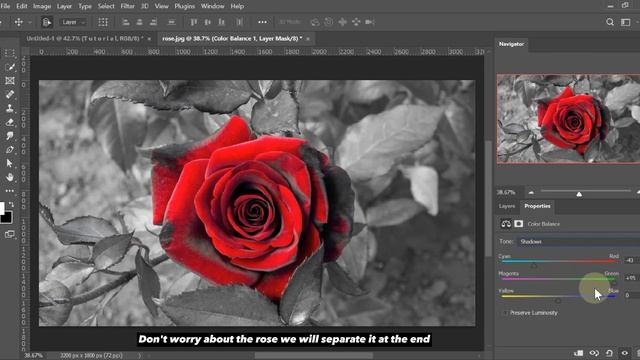
Task: Click Align vertical centers icon
Action: coord(208,22)
